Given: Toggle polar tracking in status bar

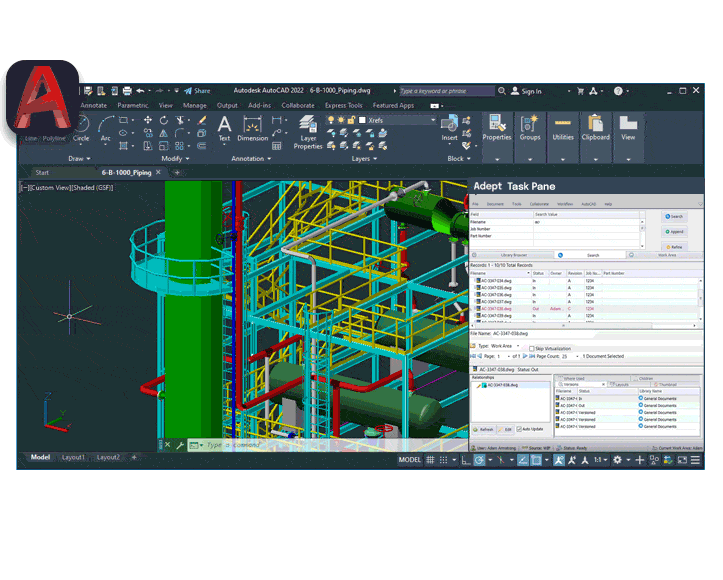Looking at the screenshot, I should [x=480, y=460].
